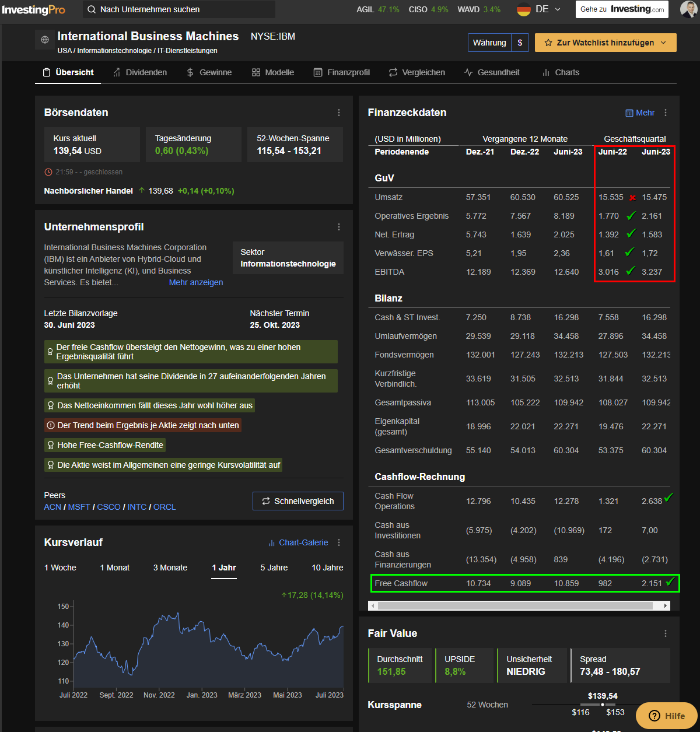Switch chart to 10 Jahre
Viewport: 700px width, 732px height.
pos(327,568)
